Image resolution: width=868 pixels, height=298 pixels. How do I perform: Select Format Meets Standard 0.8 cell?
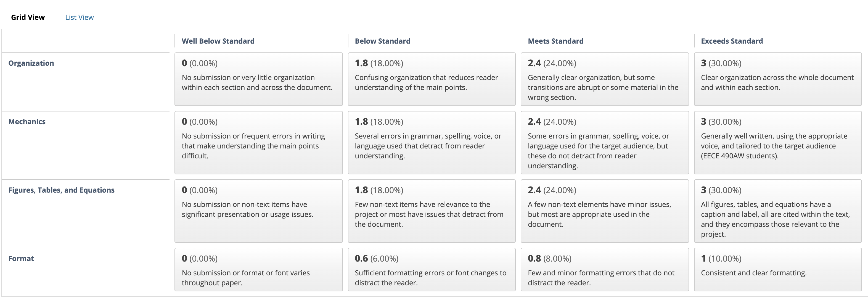[x=605, y=269]
